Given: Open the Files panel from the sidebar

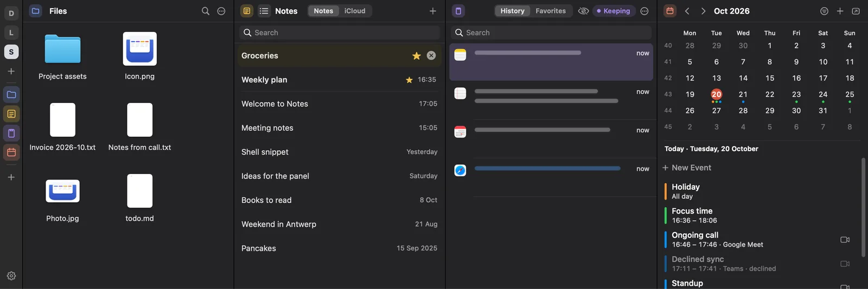Looking at the screenshot, I should click(11, 95).
